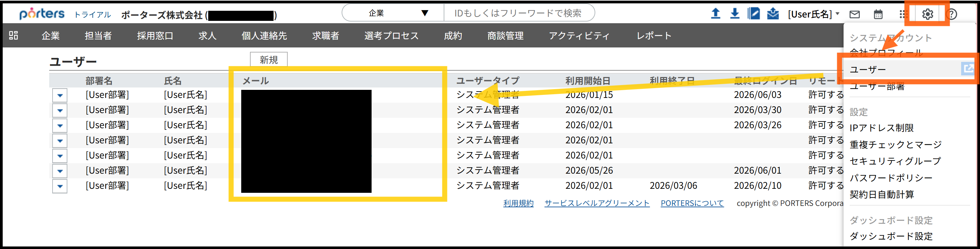Click the 新規 button
Image resolution: width=980 pixels, height=249 pixels.
pos(268,60)
